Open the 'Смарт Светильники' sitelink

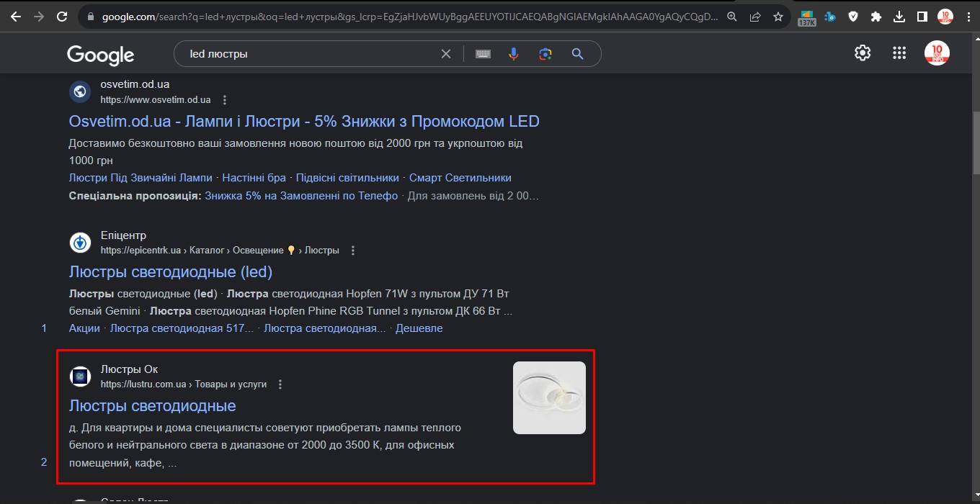[460, 178]
